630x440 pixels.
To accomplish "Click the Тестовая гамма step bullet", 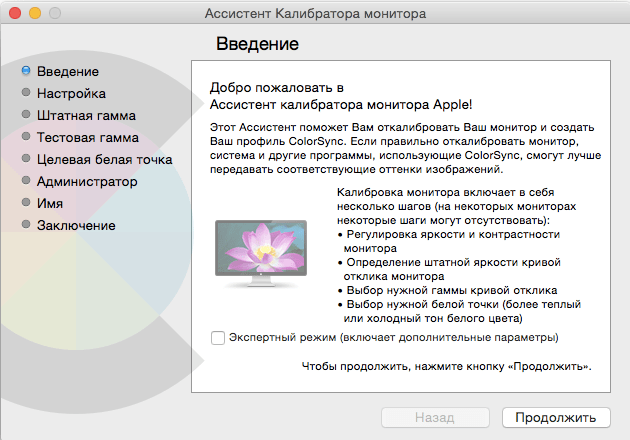I will (x=26, y=136).
